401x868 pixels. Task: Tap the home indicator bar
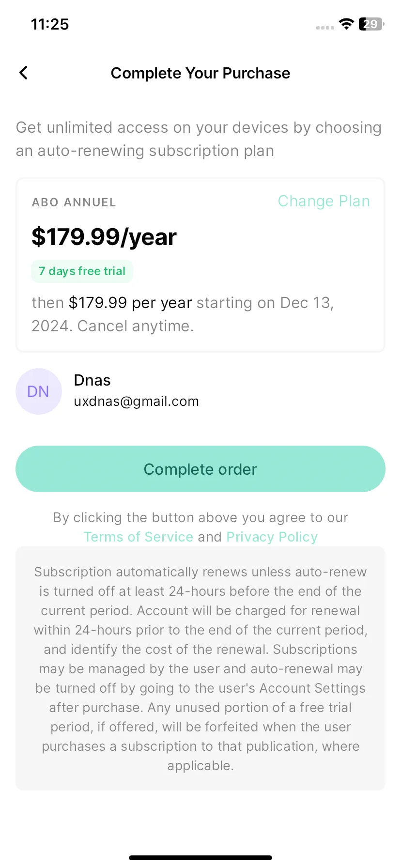click(200, 858)
